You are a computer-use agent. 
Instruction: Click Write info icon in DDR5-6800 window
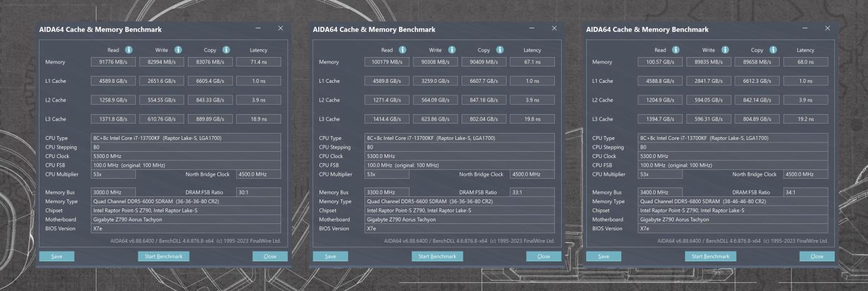click(x=725, y=50)
